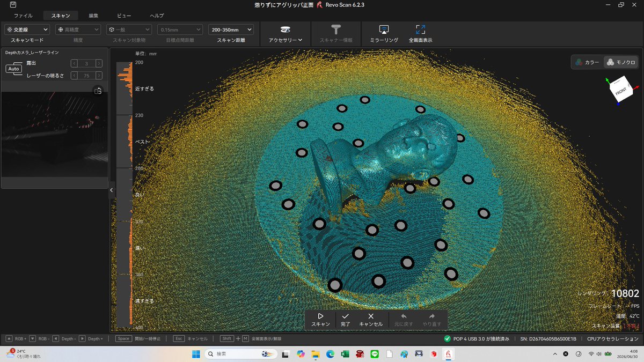Increase 露出 exposure value with right arrow
This screenshot has width=644, height=362.
click(99, 63)
